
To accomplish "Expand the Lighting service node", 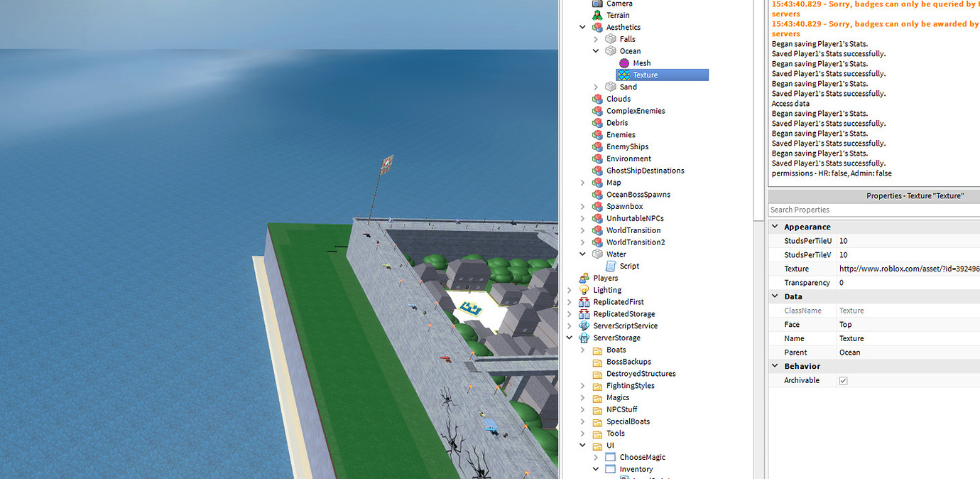I will [x=570, y=290].
